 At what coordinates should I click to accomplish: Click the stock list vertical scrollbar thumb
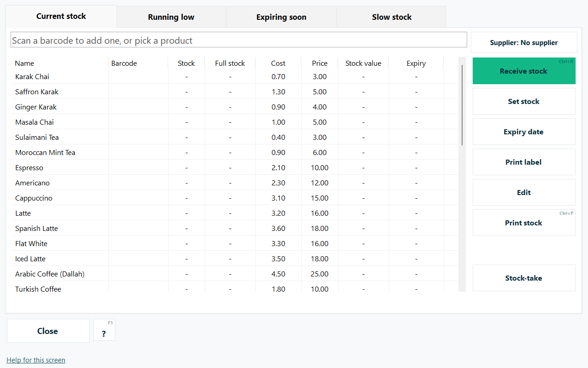point(462,105)
